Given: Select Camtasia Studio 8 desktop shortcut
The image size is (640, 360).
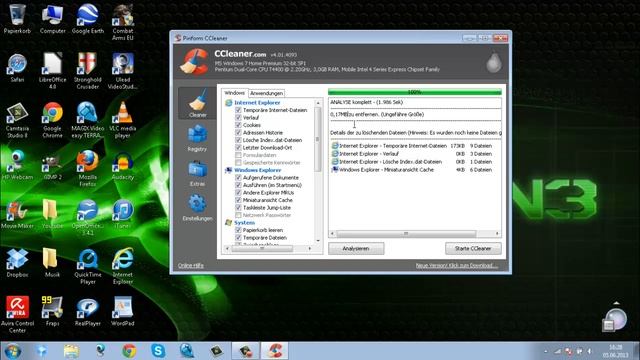Looking at the screenshot, I should click(17, 120).
